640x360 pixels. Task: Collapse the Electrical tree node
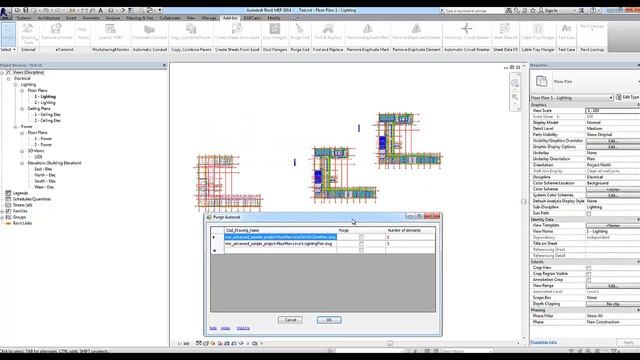9,79
